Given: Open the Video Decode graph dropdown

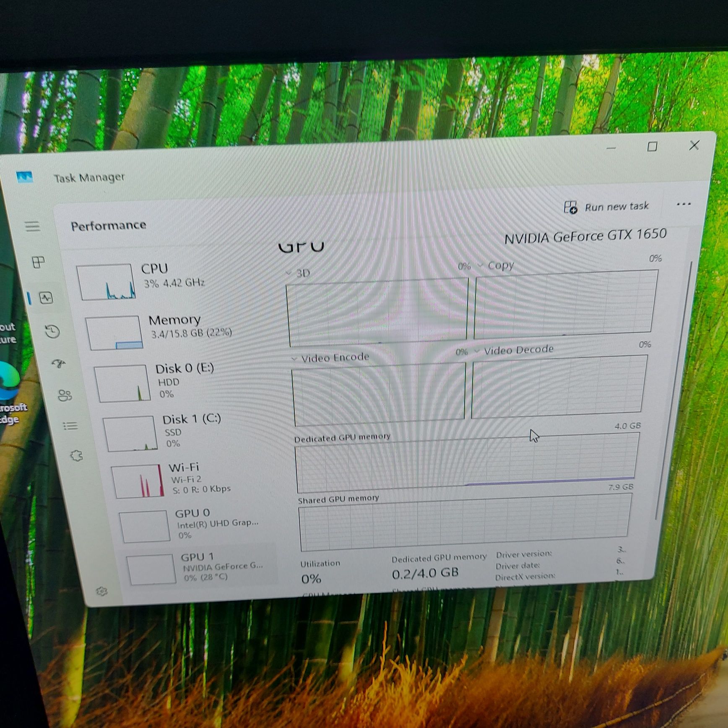Looking at the screenshot, I should coord(477,351).
